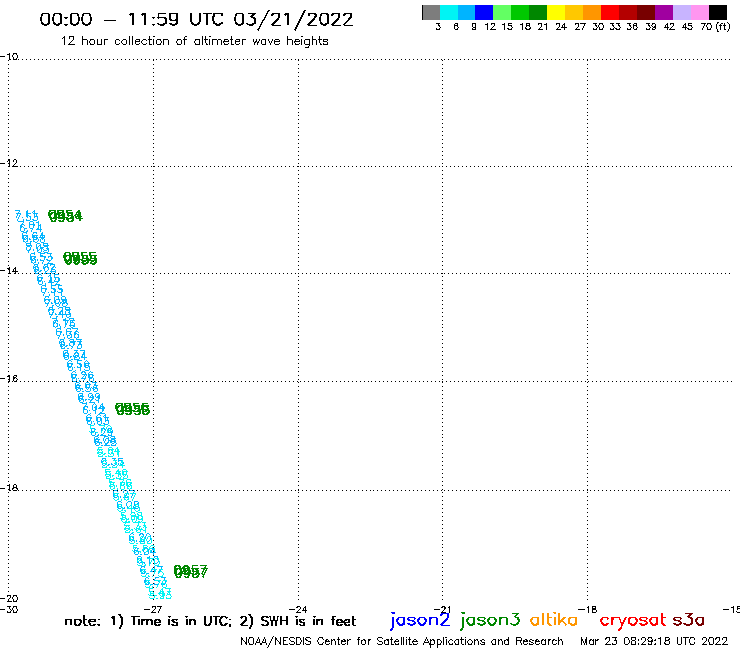Select the pure blue legend swatch
This screenshot has width=740, height=650.
(484, 13)
